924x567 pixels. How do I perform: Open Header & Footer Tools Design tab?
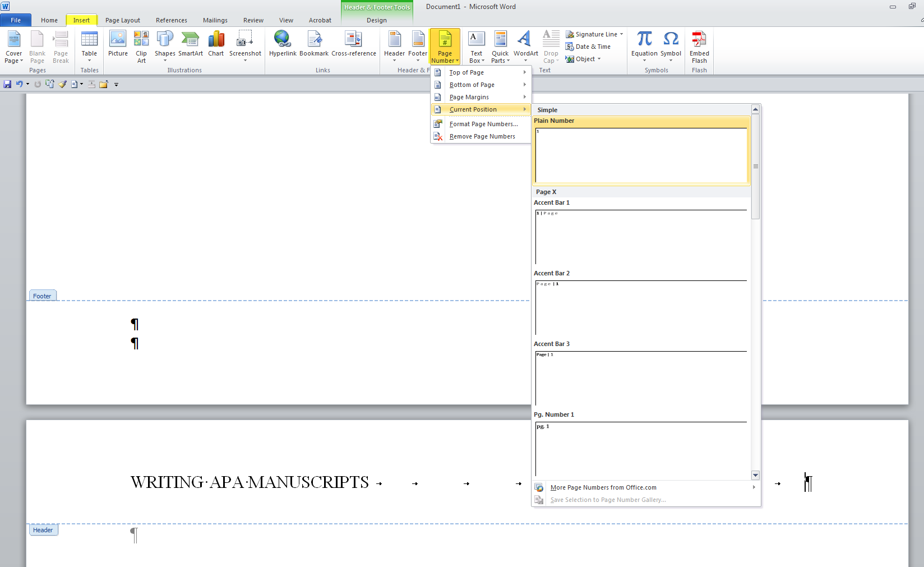(x=377, y=20)
